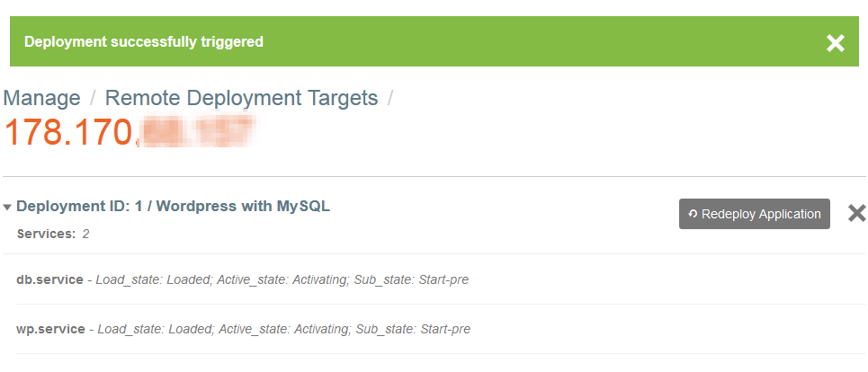Screen dimensions: 868x372
Task: Dismiss the green success notification
Action: pos(836,42)
